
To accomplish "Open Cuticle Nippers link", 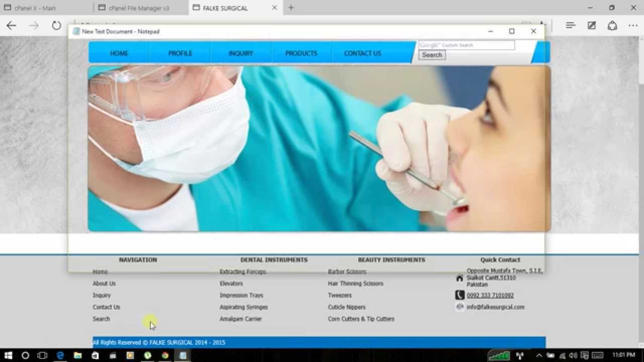I will (347, 307).
